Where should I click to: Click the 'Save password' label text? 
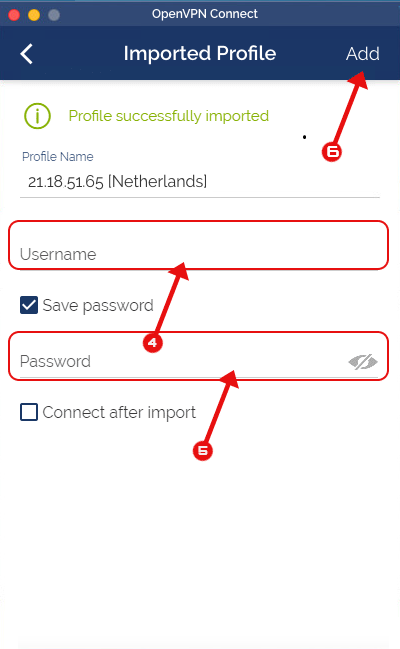click(98, 306)
